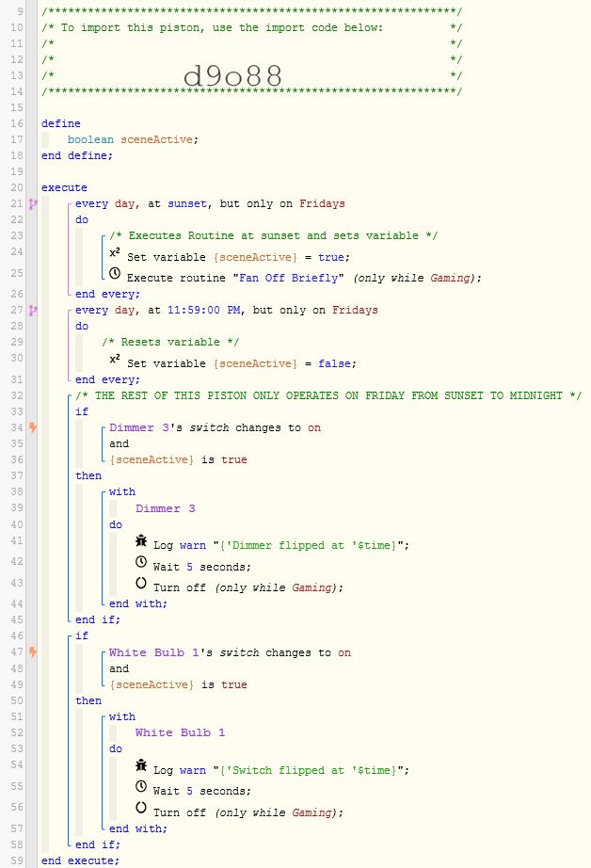Click the 'do' keyword on line 22
Screen dimensions: 591x868
(82, 219)
